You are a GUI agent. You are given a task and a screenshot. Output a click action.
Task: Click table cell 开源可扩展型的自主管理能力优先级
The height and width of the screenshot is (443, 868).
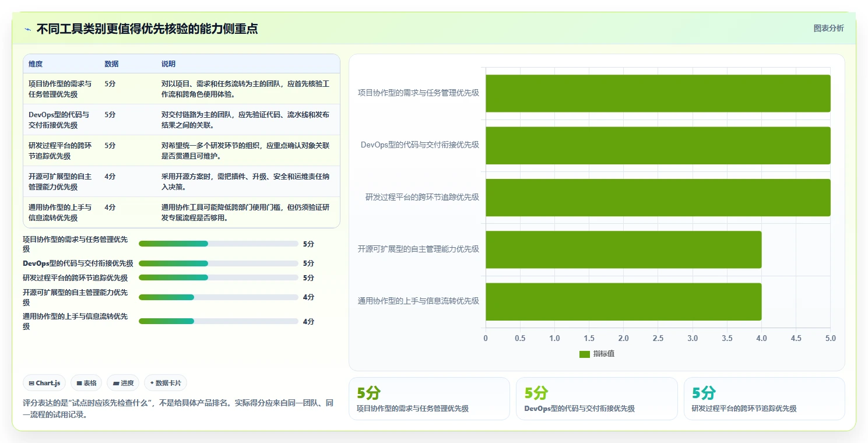coord(60,181)
